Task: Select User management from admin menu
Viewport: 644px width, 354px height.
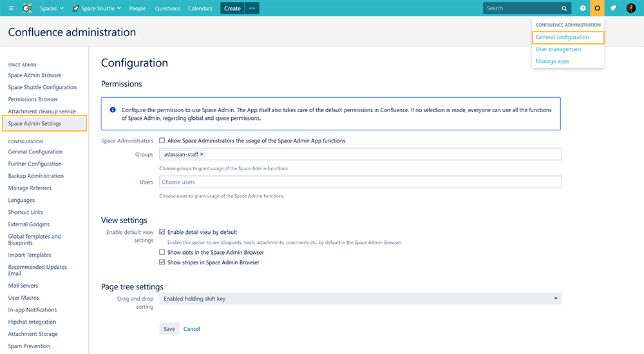Action: [558, 49]
